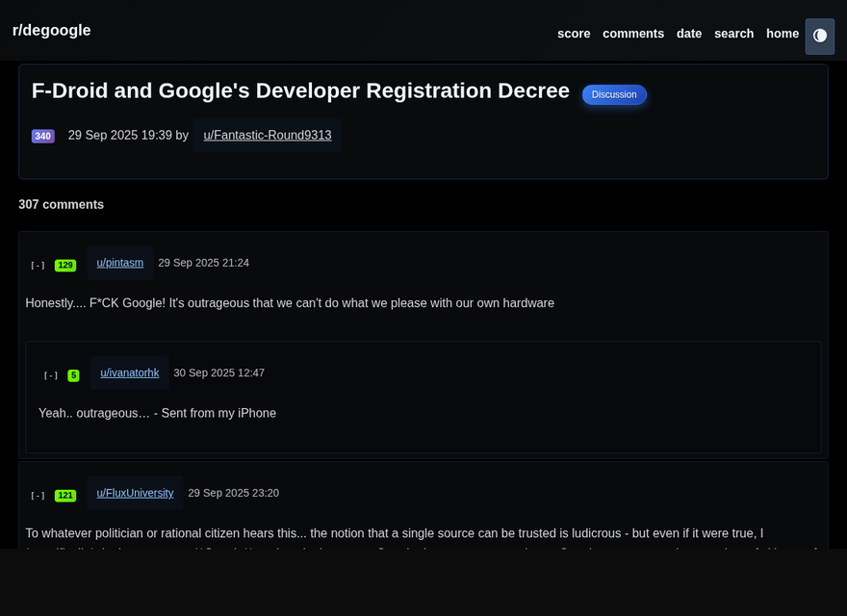Viewport: 847px width, 616px height.
Task: Collapse the u/ivanatorhk reply
Action: coord(51,375)
